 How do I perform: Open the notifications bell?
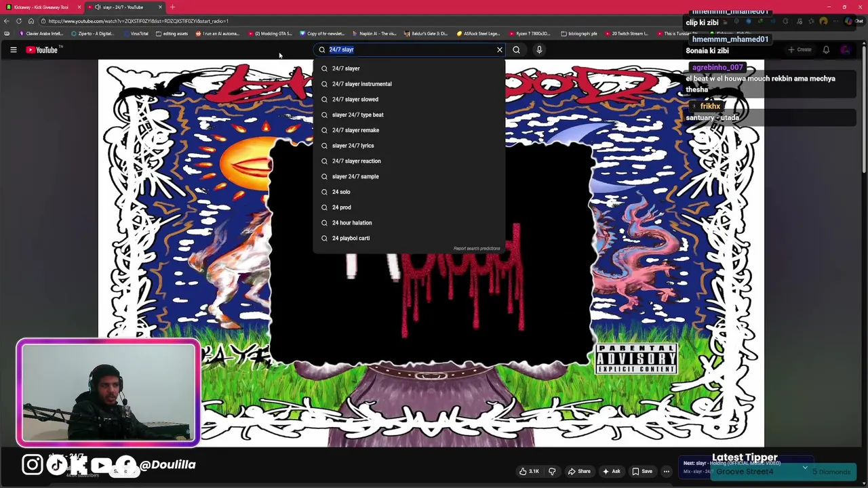click(826, 49)
